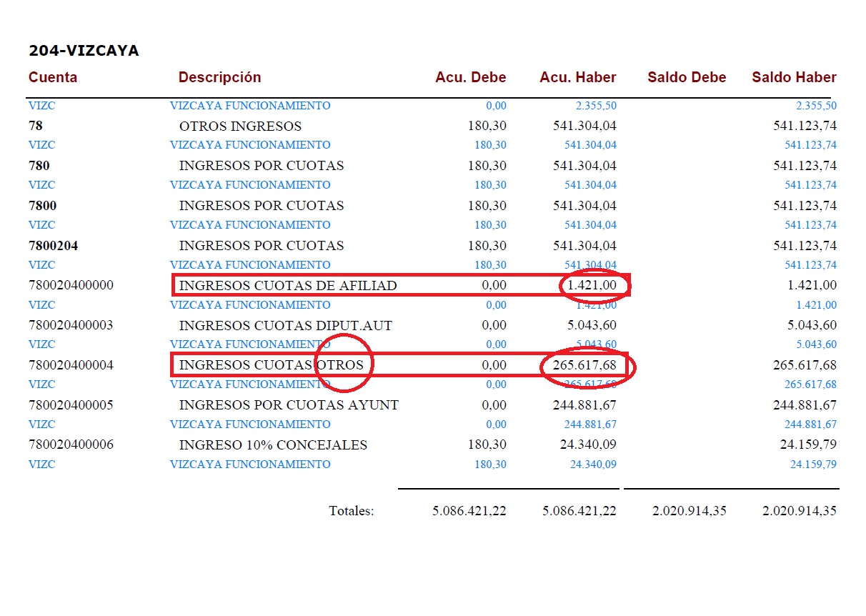Select the Saldo Debe column header
This screenshot has height=616, width=866.
pyautogui.click(x=687, y=77)
